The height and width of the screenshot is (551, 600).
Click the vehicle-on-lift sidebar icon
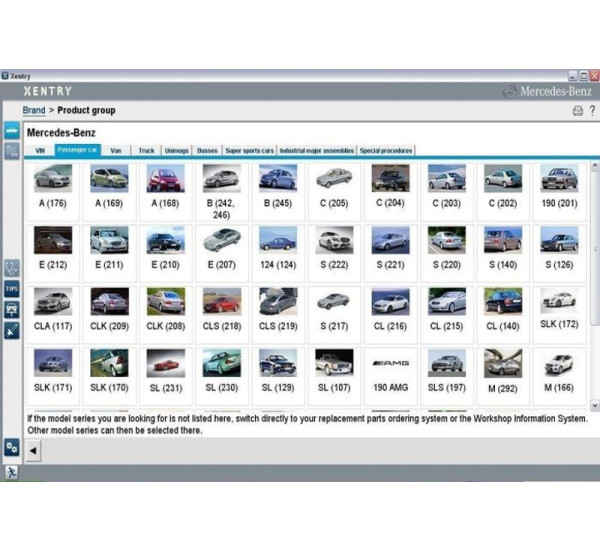[x=12, y=309]
